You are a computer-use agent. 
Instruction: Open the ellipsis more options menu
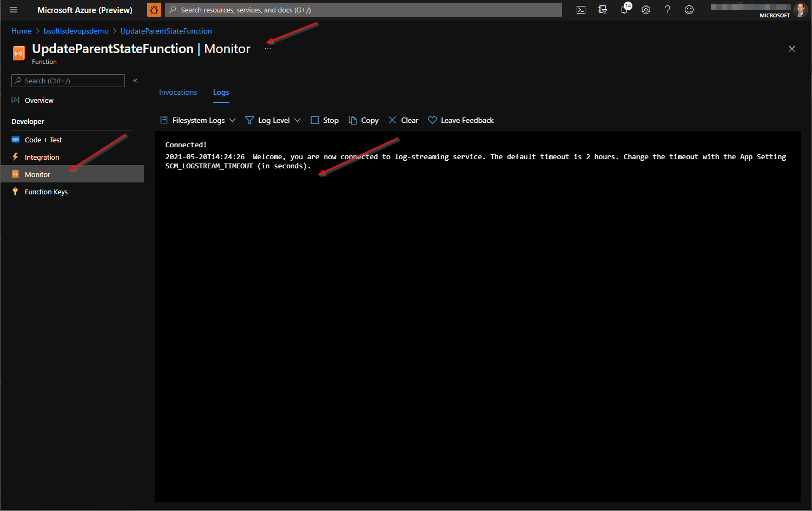click(x=268, y=49)
